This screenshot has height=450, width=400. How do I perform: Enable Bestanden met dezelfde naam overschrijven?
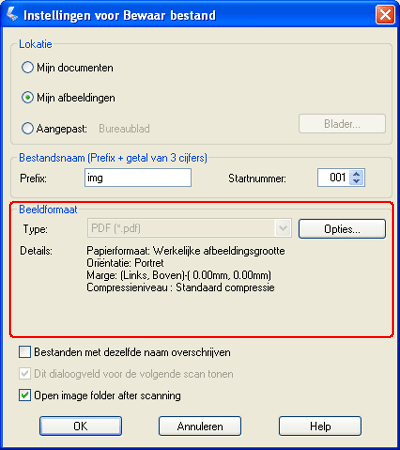25,352
